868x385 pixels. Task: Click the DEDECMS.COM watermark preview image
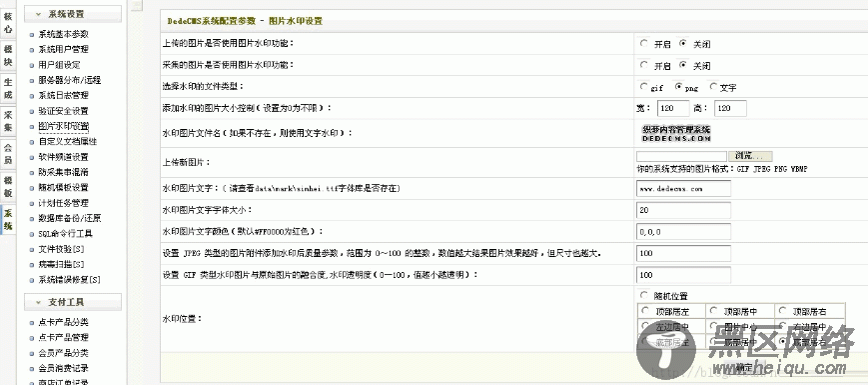(x=676, y=134)
